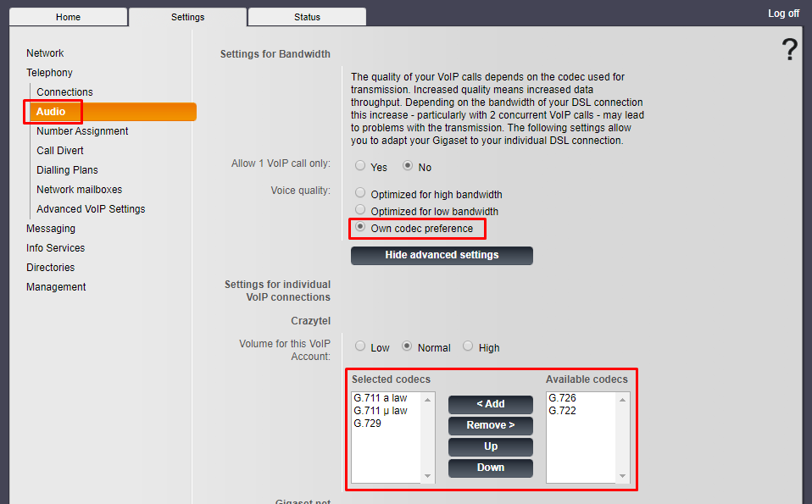Click Hide advanced settings button

[x=442, y=255]
